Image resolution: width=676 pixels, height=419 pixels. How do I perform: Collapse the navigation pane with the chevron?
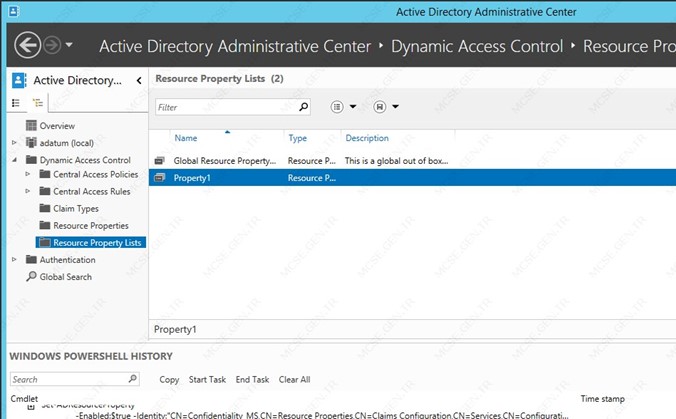click(x=139, y=80)
